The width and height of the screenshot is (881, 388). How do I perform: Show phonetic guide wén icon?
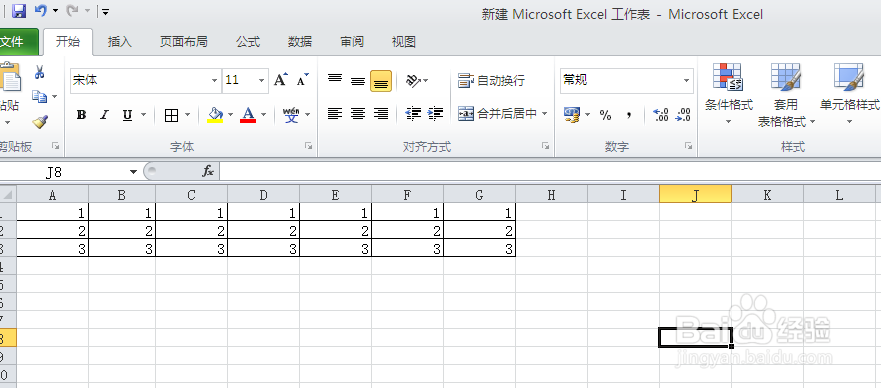click(x=291, y=115)
